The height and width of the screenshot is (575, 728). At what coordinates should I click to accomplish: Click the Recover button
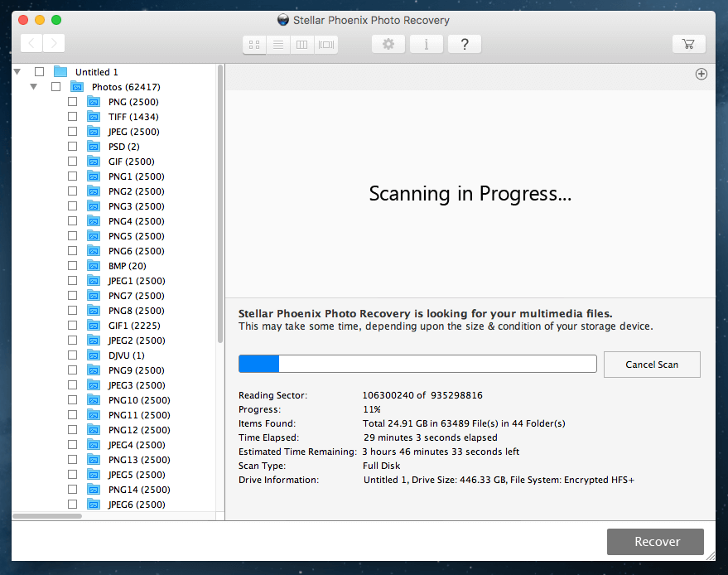click(x=656, y=542)
